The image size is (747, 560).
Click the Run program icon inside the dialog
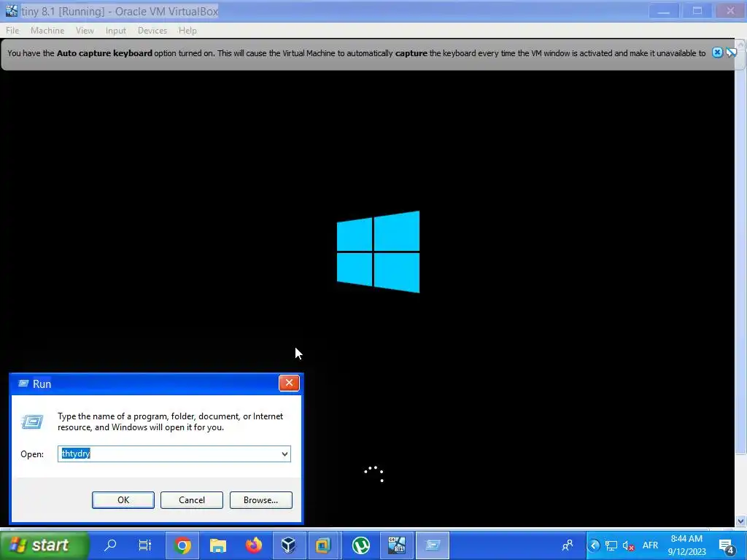pyautogui.click(x=32, y=421)
